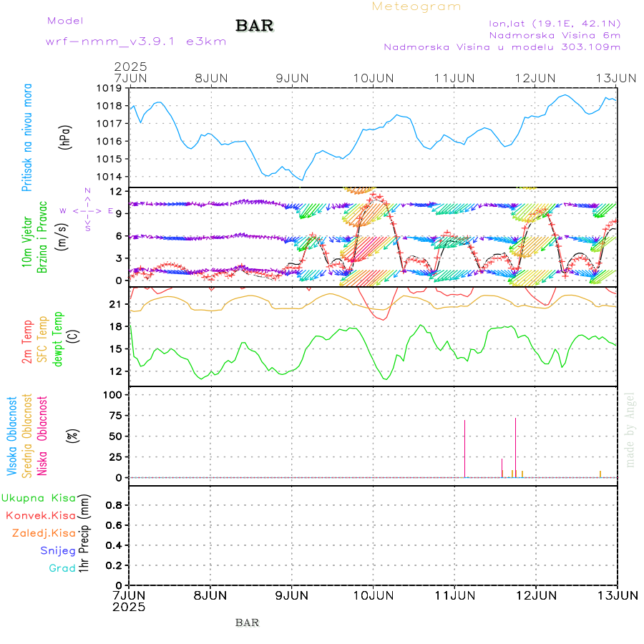Select the Meteogram heading text
Screen dimensions: 644x644
tap(416, 6)
